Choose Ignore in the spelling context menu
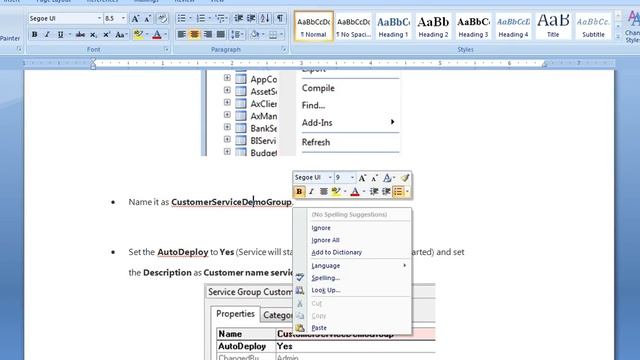The width and height of the screenshot is (640, 360). click(321, 228)
